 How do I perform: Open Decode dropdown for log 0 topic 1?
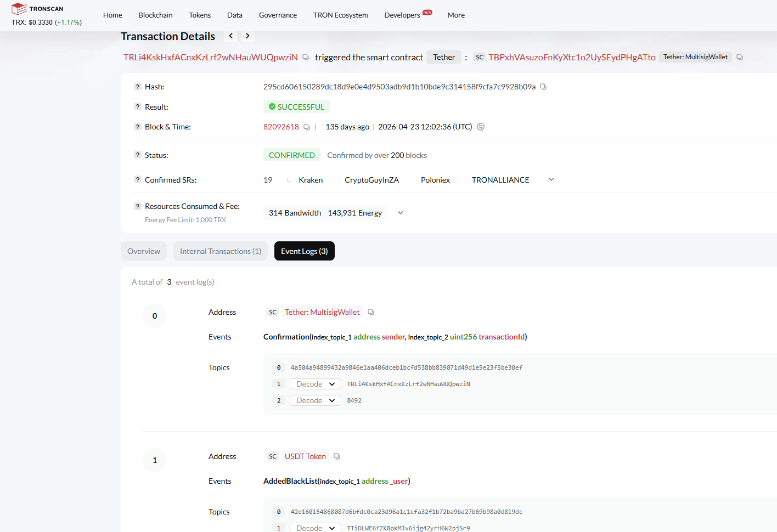click(316, 384)
